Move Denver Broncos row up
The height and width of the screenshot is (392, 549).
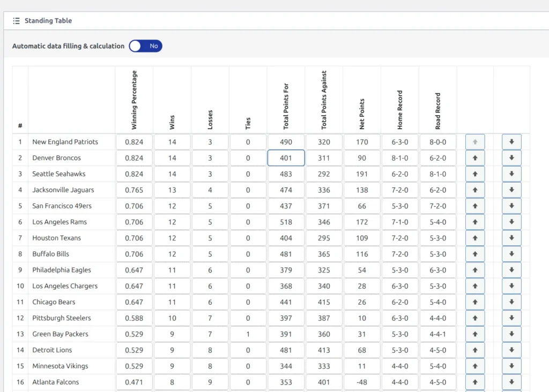pyautogui.click(x=475, y=158)
